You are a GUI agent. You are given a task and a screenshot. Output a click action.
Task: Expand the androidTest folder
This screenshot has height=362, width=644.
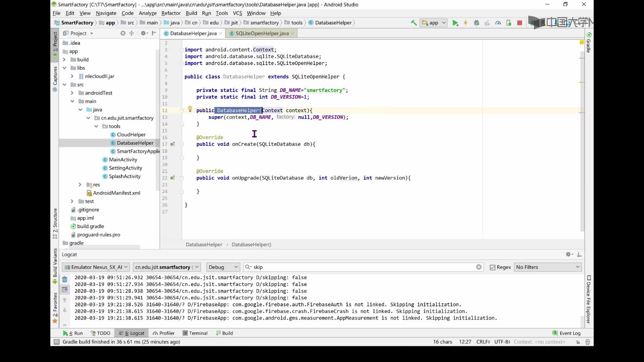point(72,93)
